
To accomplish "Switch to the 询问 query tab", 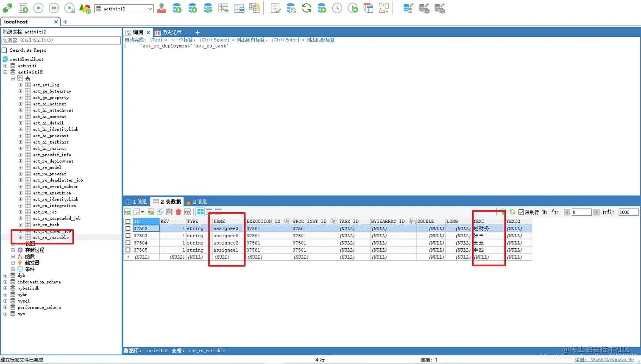I will [x=138, y=32].
